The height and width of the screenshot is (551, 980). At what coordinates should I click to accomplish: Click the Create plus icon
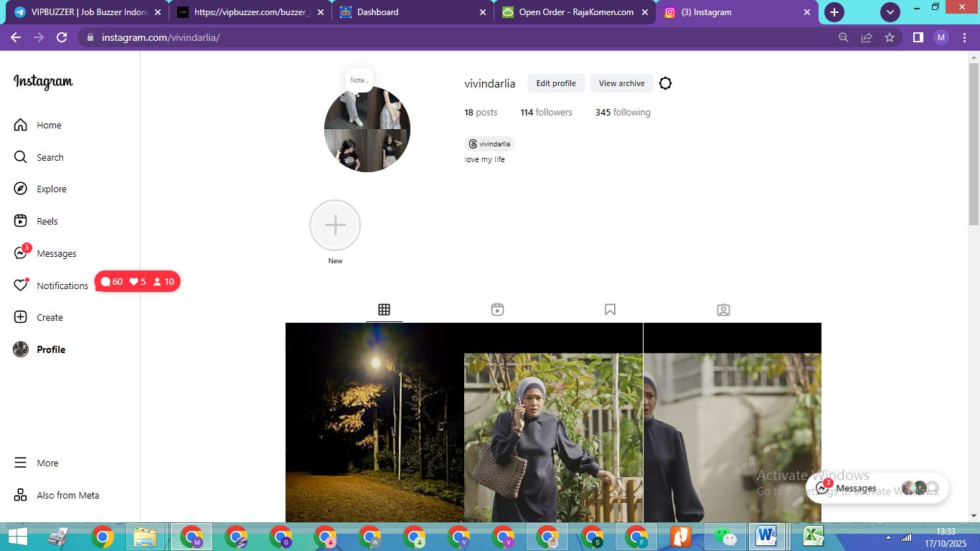click(21, 317)
